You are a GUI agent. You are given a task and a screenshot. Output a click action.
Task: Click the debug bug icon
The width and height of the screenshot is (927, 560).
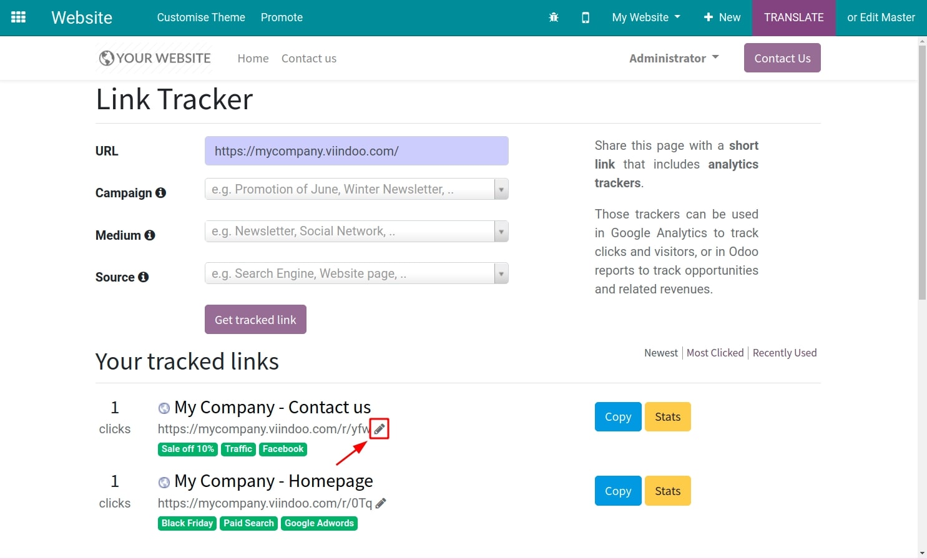pyautogui.click(x=553, y=17)
